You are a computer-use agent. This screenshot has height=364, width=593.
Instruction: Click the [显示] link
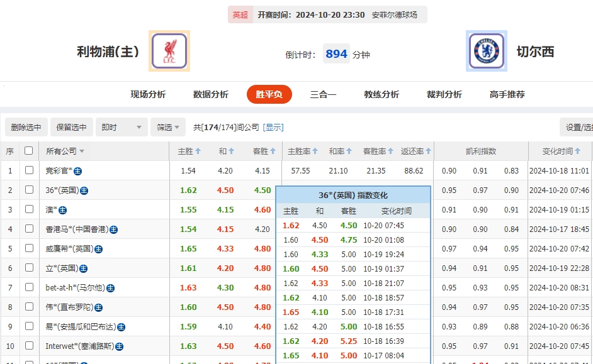pyautogui.click(x=273, y=126)
